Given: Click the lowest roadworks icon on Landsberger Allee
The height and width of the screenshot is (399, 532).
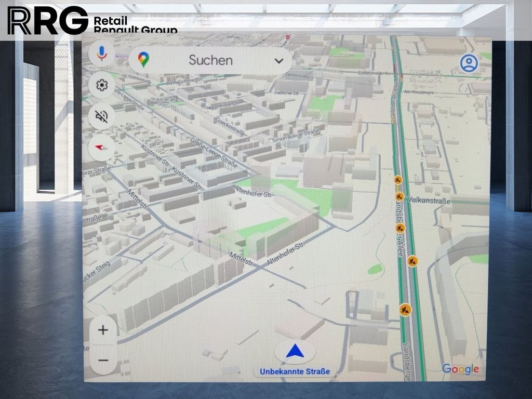Looking at the screenshot, I should coord(405,310).
